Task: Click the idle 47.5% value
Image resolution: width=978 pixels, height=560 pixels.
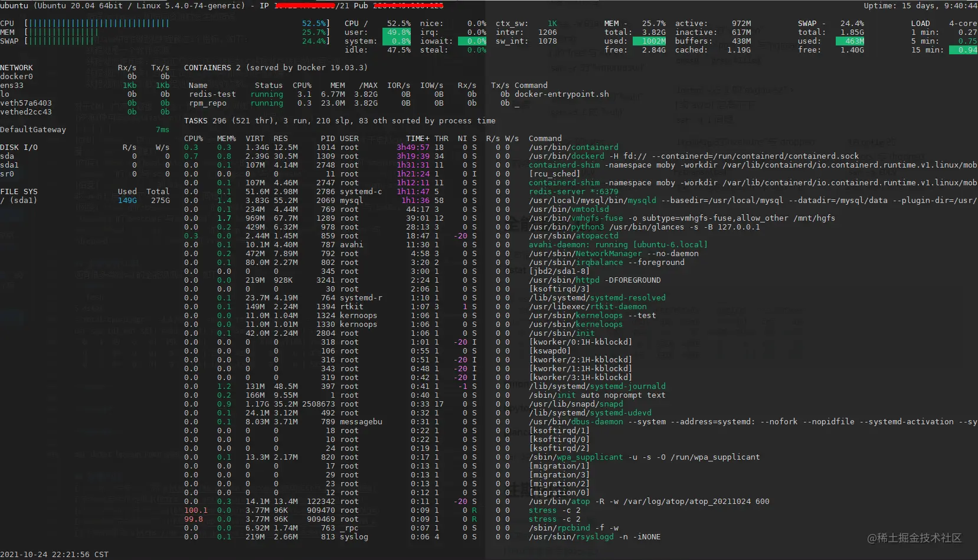Action: coord(399,50)
